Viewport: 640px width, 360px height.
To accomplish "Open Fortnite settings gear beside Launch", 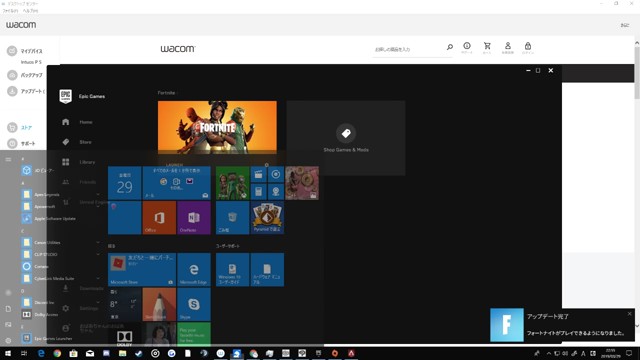I will (x=267, y=165).
